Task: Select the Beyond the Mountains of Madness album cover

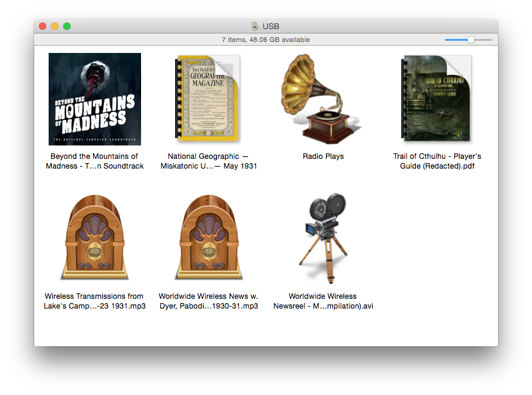Action: tap(95, 99)
